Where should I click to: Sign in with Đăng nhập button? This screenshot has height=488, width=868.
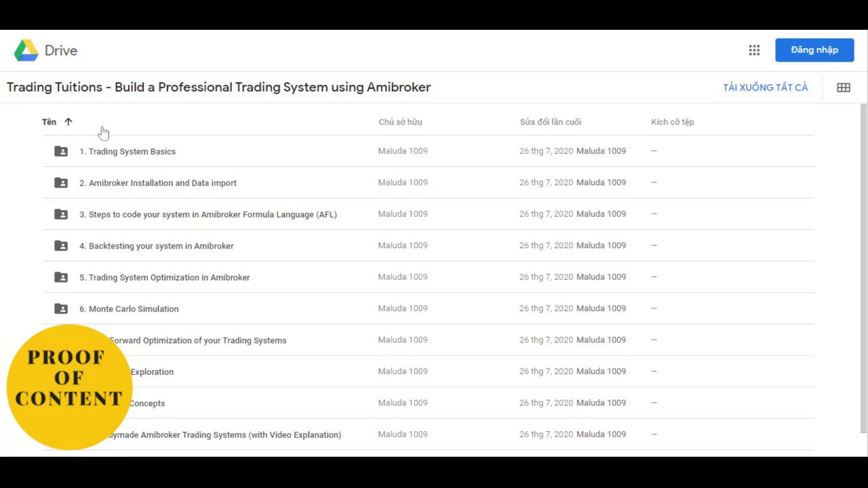[x=814, y=50]
